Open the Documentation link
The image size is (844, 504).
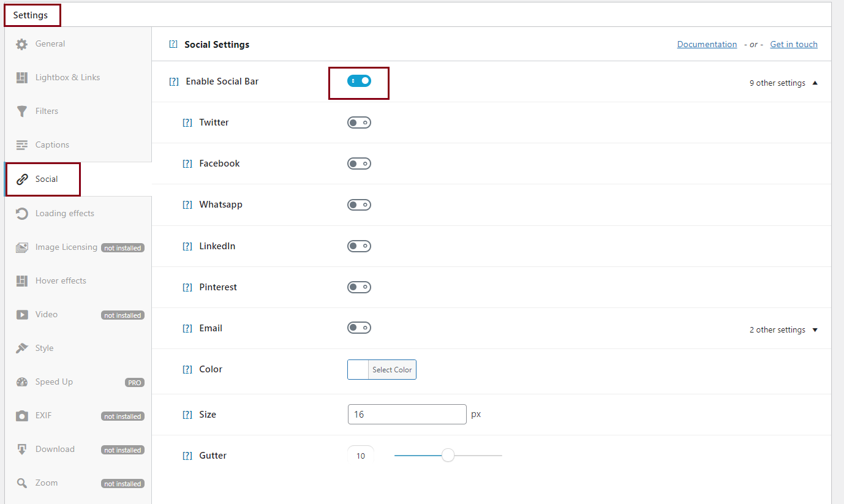tap(707, 44)
